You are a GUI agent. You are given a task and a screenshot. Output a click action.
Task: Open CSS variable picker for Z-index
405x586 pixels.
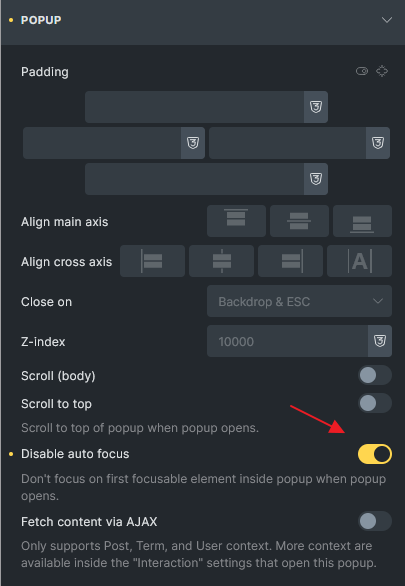click(380, 341)
